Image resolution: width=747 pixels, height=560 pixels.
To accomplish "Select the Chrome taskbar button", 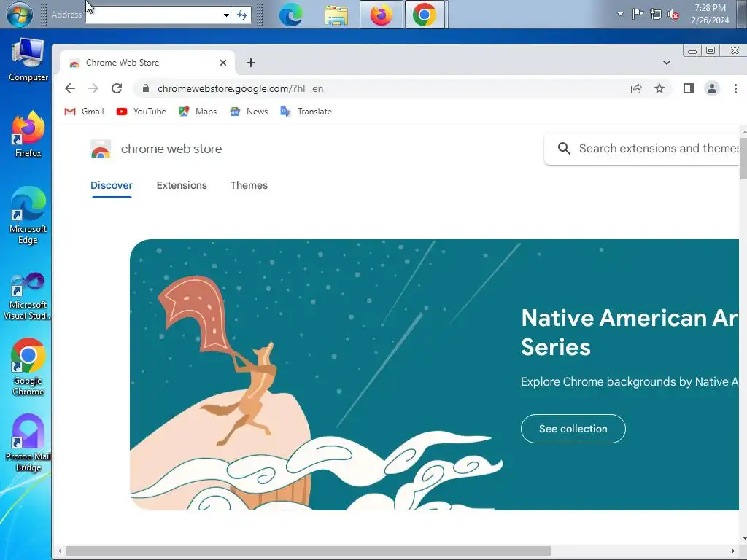I will click(425, 15).
